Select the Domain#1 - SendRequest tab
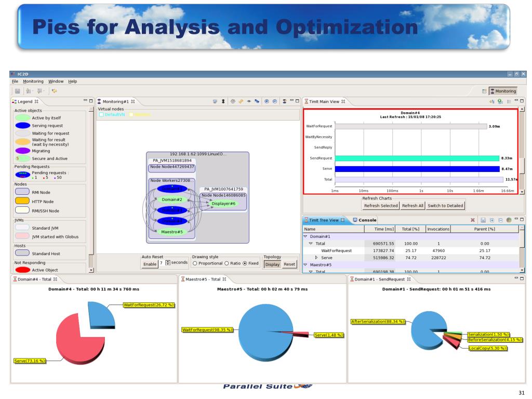The image size is (532, 399). [x=380, y=279]
